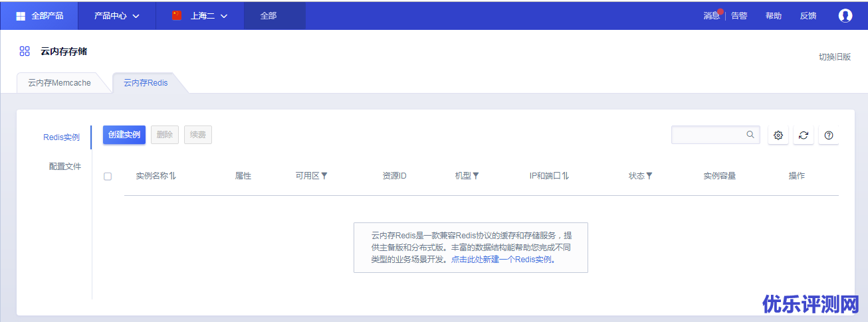
Task: Click the search magnifier icon
Action: (x=750, y=135)
